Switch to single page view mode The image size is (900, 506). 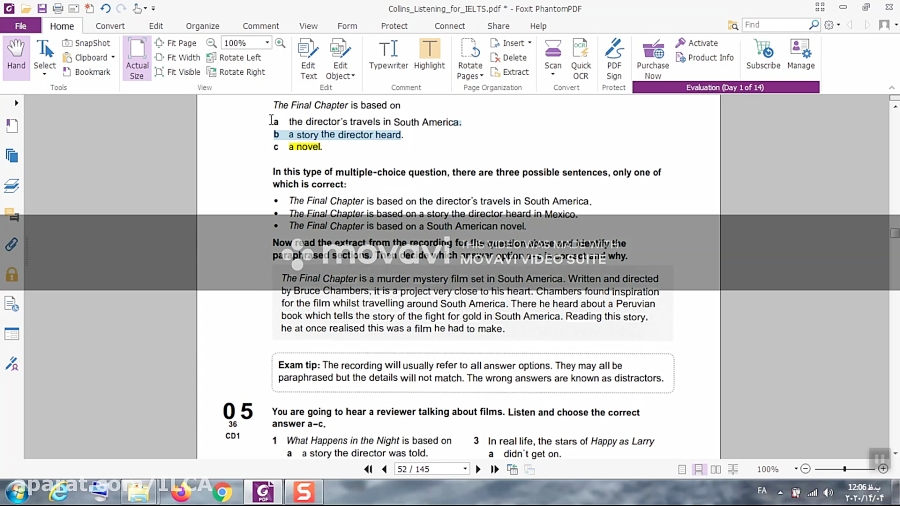pyautogui.click(x=682, y=469)
